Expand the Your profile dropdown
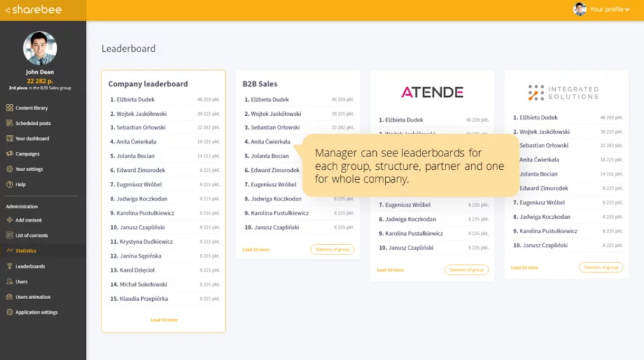644x360 pixels. (x=609, y=9)
